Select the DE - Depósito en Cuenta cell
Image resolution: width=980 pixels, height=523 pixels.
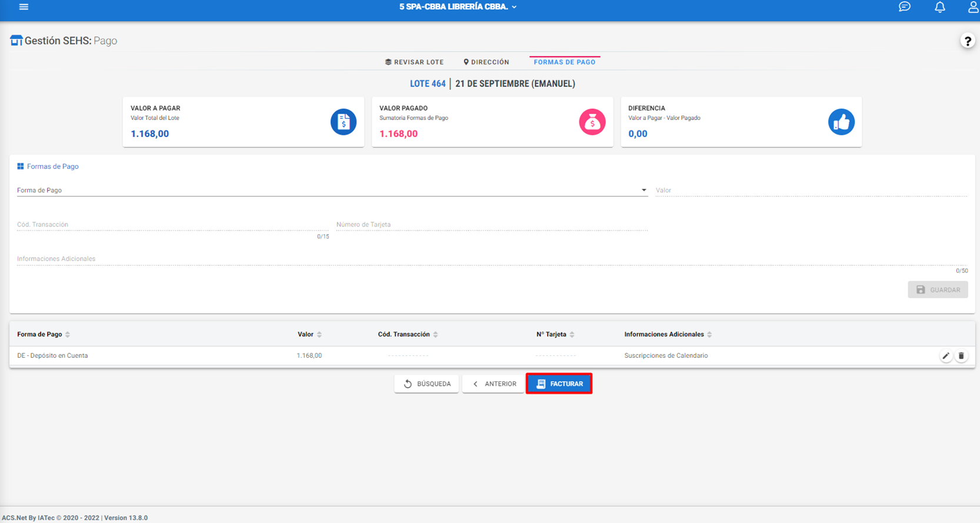[52, 356]
